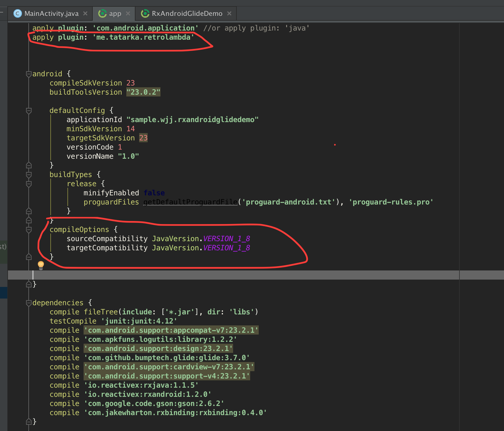
Task: Close the MainActivity.java tab
Action: pyautogui.click(x=85, y=13)
